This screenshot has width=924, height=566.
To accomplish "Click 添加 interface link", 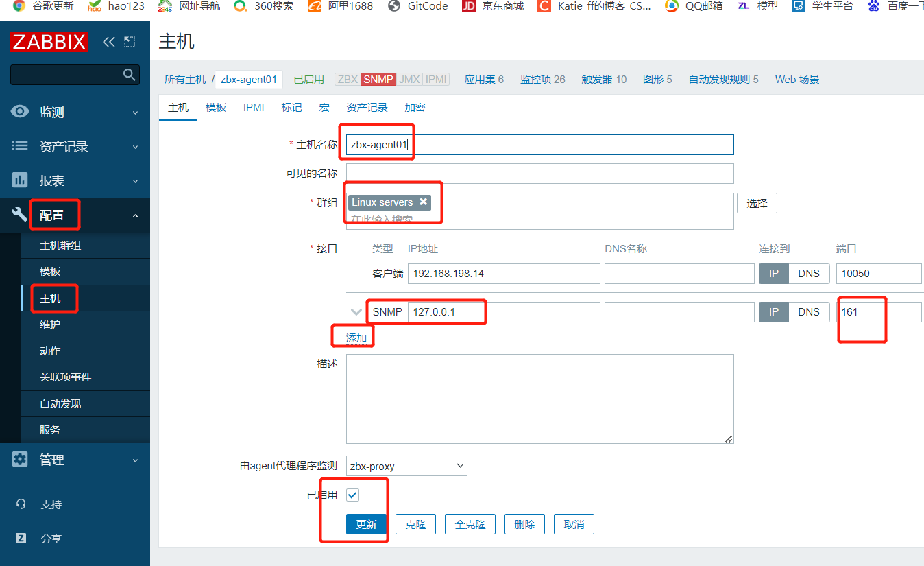I will [356, 338].
